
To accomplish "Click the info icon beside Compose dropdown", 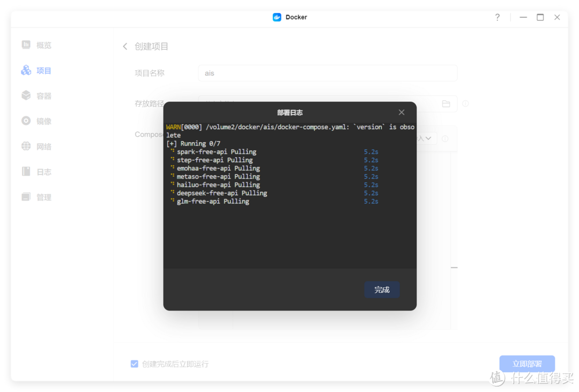I will click(x=446, y=138).
